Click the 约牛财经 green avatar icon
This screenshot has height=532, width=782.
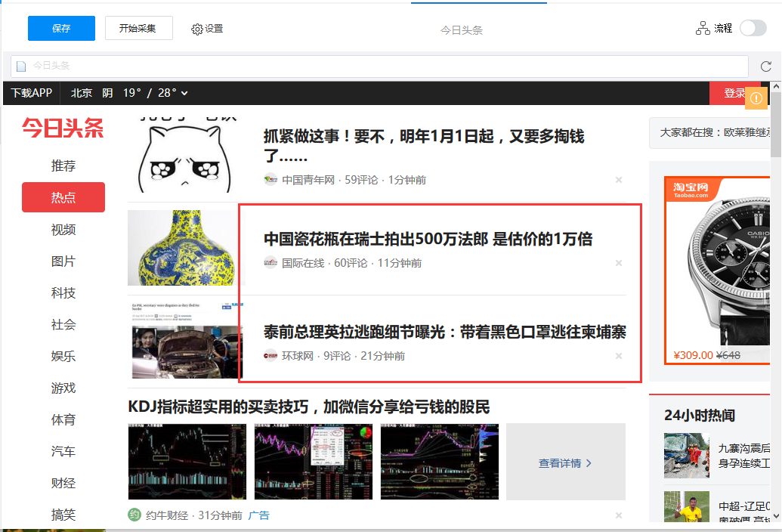click(134, 515)
